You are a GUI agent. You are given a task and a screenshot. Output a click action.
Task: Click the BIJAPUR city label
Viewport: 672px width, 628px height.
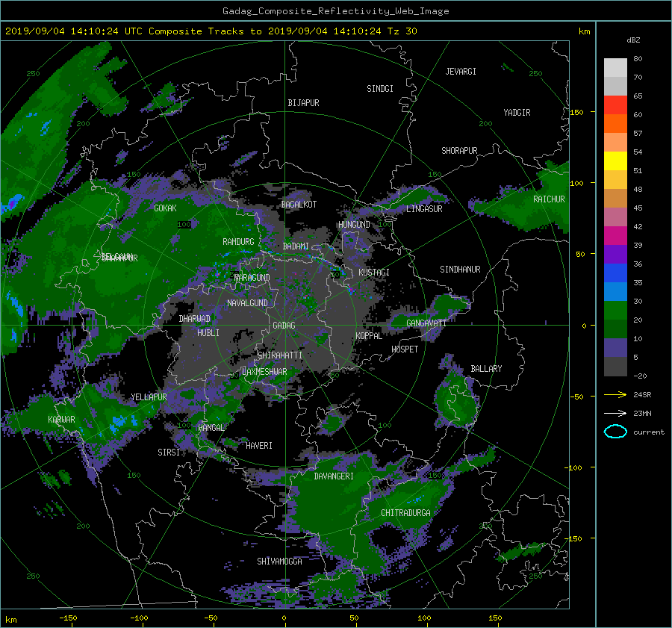(x=303, y=103)
